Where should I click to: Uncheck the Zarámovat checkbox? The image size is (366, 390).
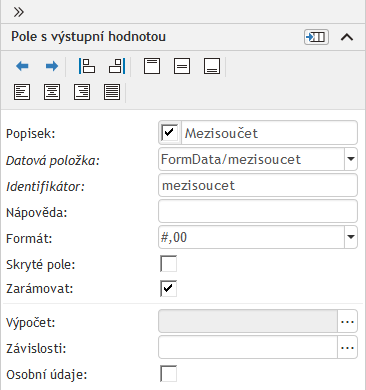click(x=169, y=288)
